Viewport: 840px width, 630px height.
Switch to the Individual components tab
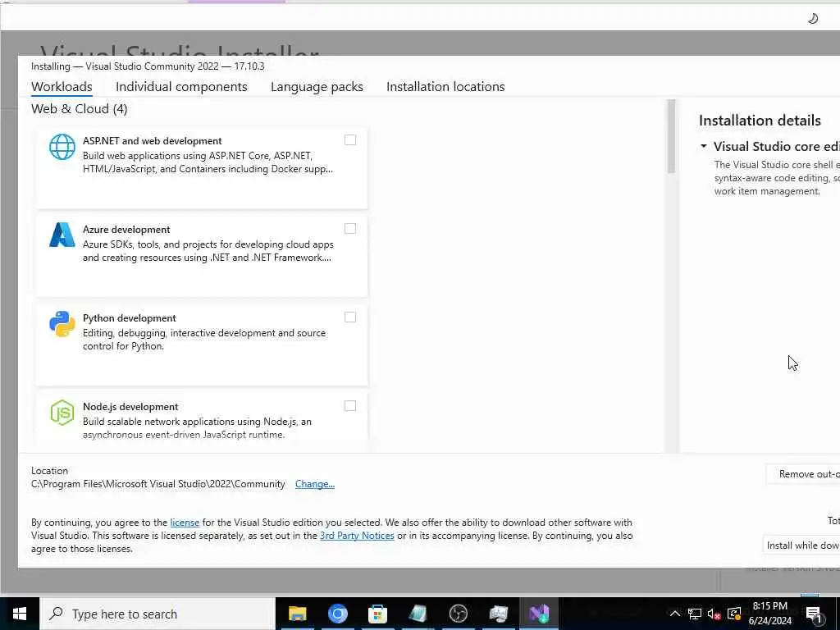pyautogui.click(x=181, y=87)
